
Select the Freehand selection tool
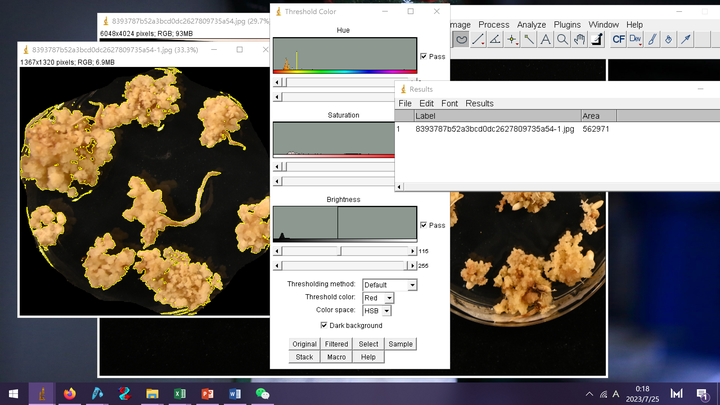461,40
